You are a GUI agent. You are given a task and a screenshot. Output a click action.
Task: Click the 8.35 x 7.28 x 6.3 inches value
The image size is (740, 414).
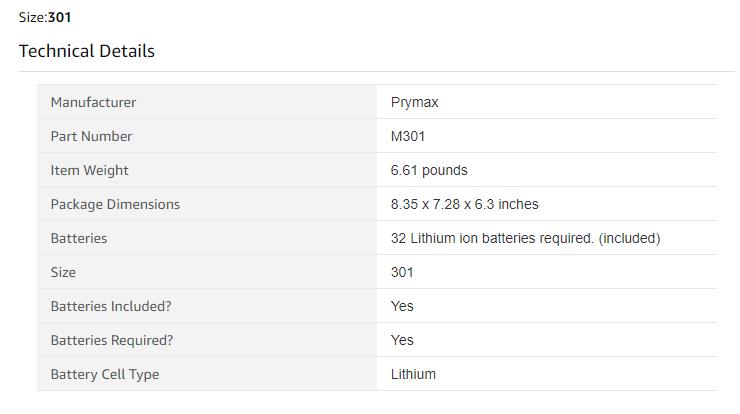(x=464, y=204)
